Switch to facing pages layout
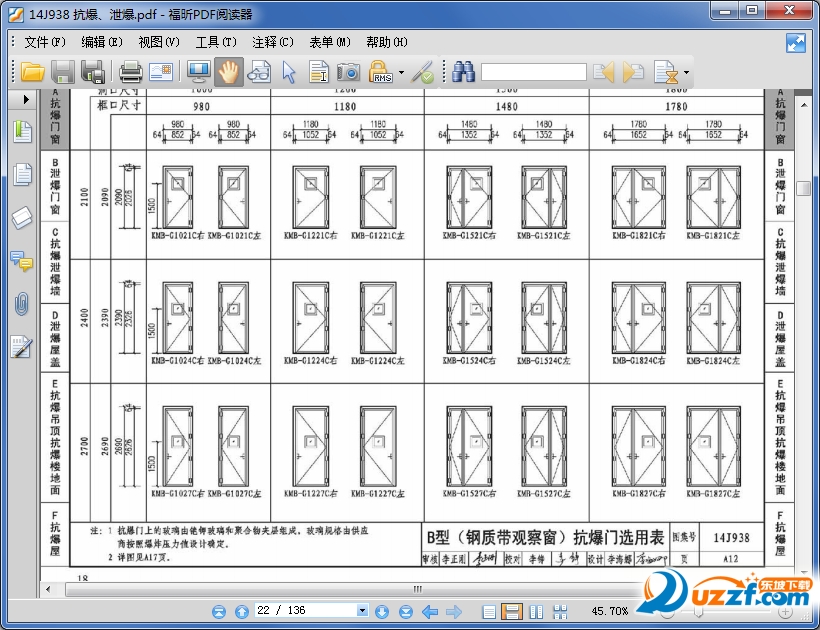Viewport: 820px width, 630px height. (535, 611)
